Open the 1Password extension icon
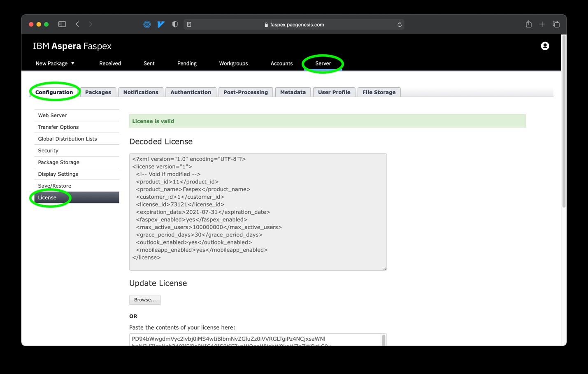The width and height of the screenshot is (588, 374). 147,24
